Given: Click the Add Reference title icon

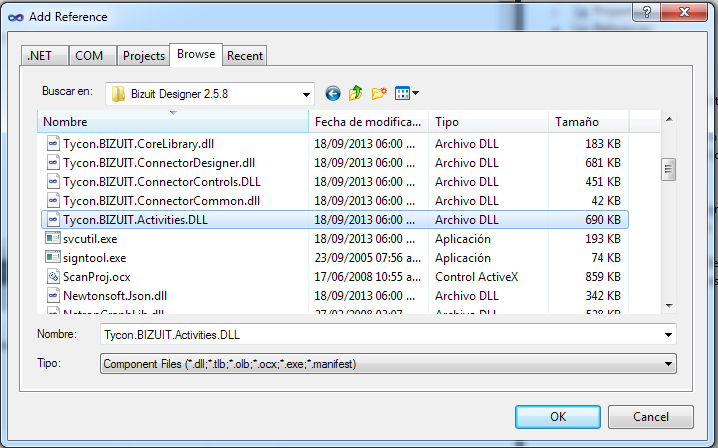Looking at the screenshot, I should pyautogui.click(x=16, y=17).
